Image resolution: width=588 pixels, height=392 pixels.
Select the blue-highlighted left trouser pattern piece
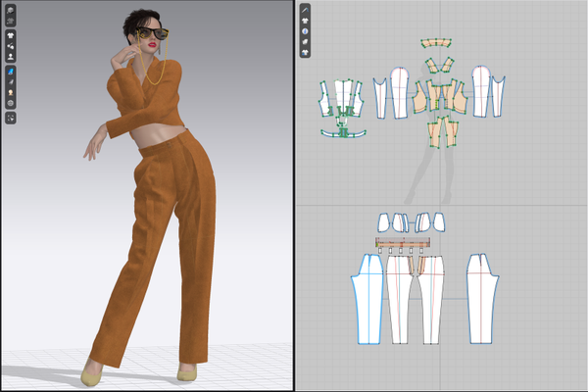tap(367, 299)
